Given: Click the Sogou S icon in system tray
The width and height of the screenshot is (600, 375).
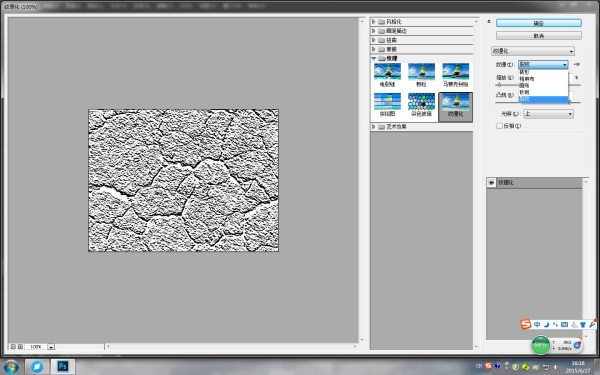Looking at the screenshot, I should coord(488,367).
